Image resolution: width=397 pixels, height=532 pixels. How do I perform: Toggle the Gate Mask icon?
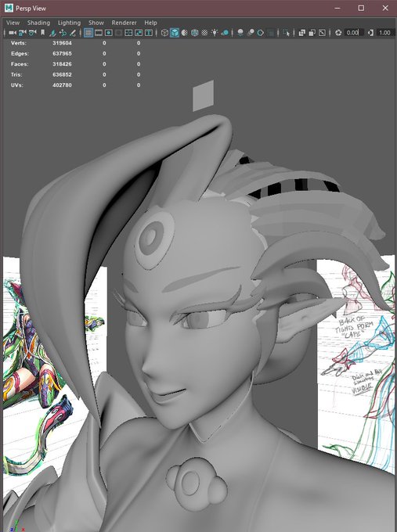coord(118,33)
